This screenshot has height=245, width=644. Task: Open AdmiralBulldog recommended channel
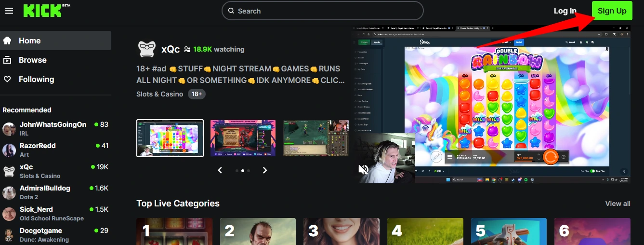coord(55,192)
